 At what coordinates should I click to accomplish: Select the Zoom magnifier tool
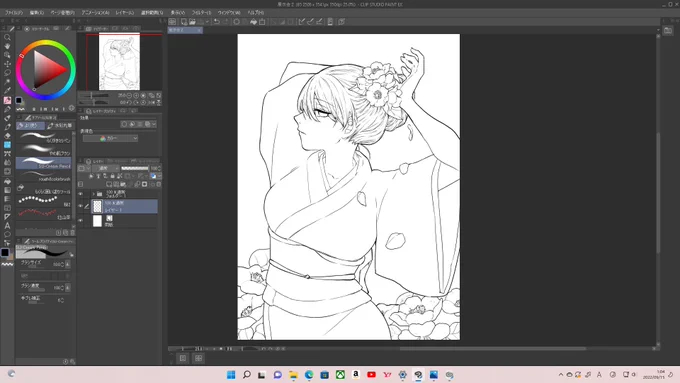pyautogui.click(x=7, y=37)
